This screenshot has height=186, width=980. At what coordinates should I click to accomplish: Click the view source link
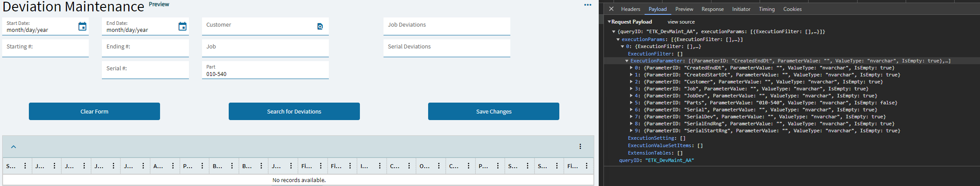click(681, 22)
